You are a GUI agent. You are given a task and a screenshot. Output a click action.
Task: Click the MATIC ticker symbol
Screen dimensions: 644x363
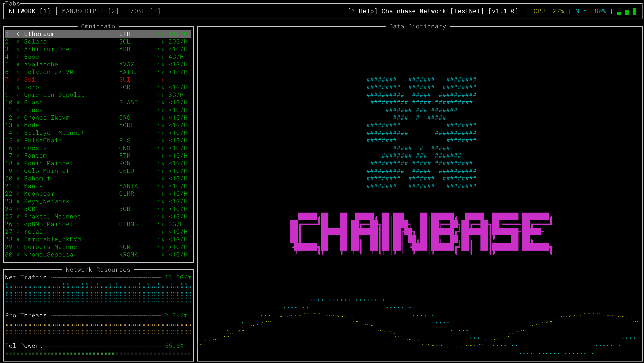point(128,72)
